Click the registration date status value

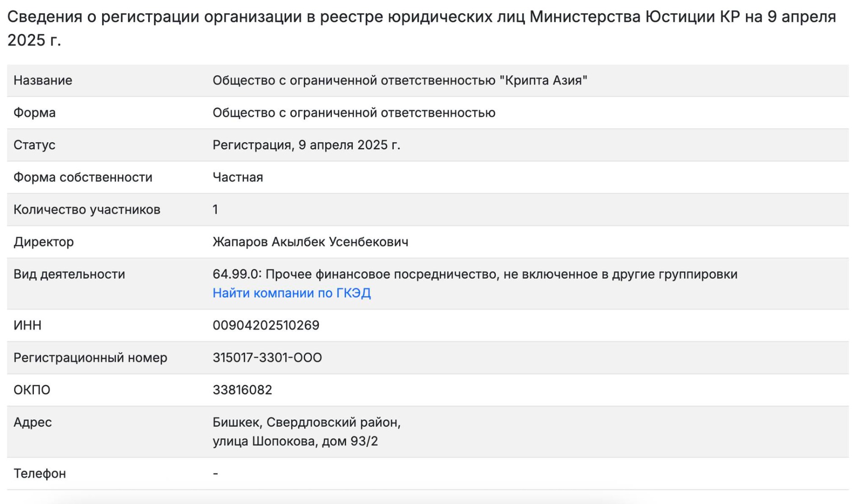306,145
